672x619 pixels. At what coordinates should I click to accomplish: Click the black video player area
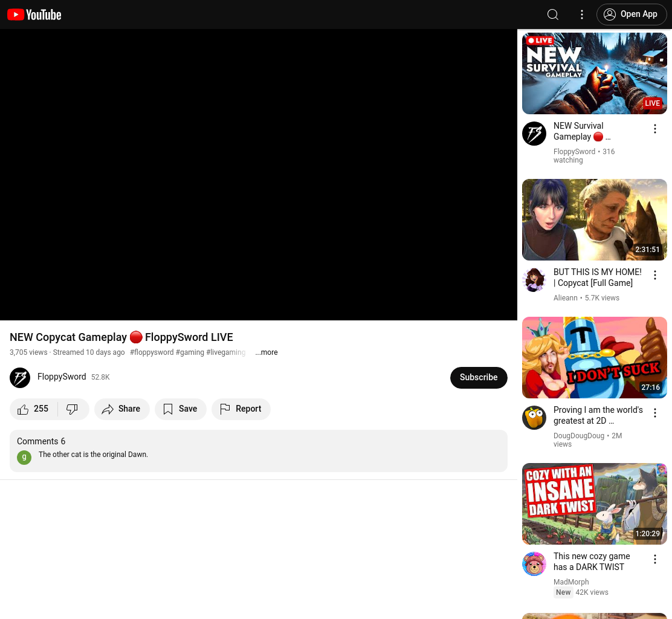[259, 175]
